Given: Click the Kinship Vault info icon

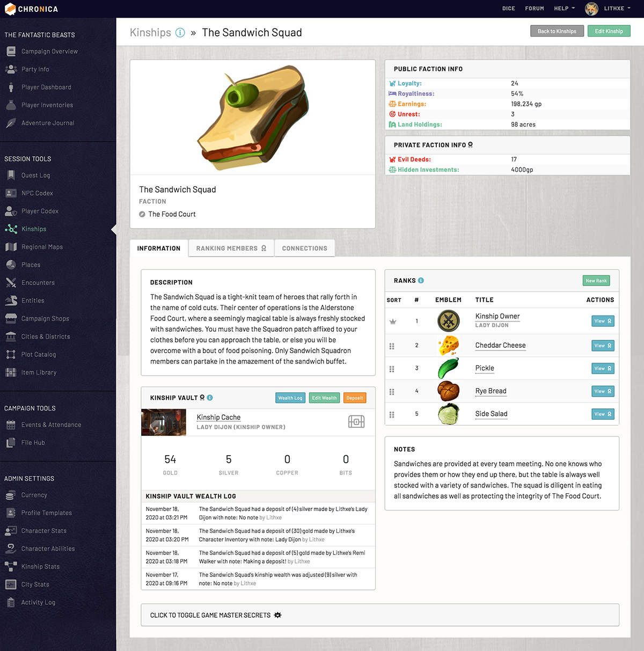Looking at the screenshot, I should 210,398.
